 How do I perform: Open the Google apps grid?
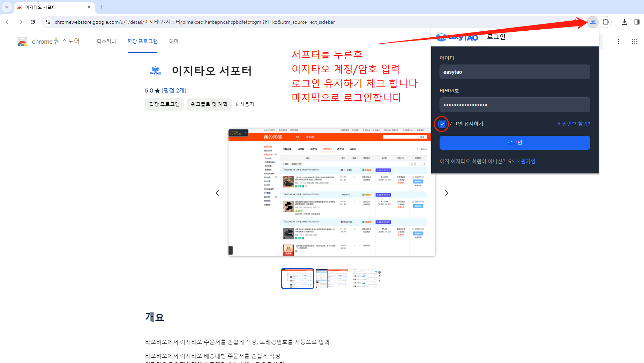[x=635, y=42]
